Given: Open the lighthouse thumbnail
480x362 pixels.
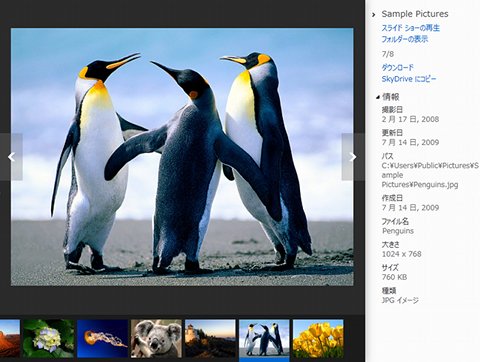Looking at the screenshot, I should 210,339.
